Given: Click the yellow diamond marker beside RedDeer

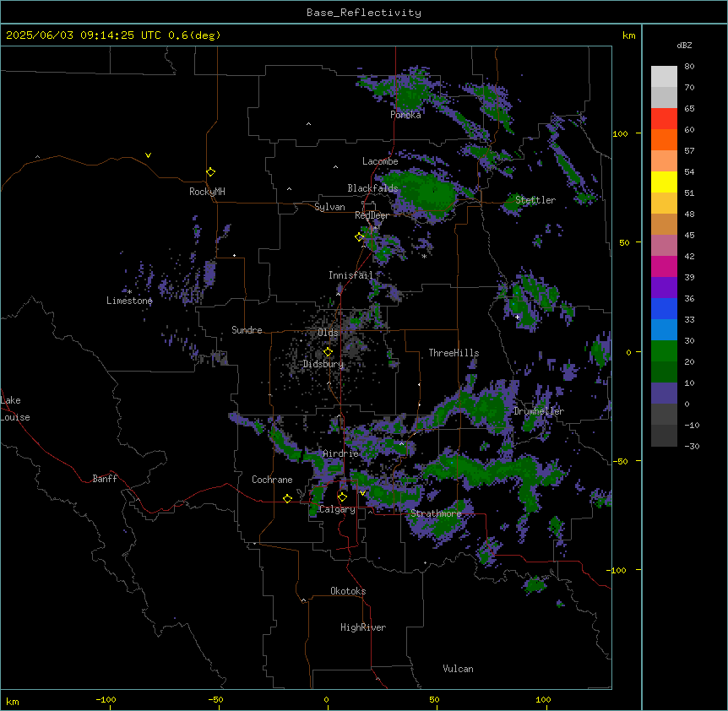Looking at the screenshot, I should (360, 236).
